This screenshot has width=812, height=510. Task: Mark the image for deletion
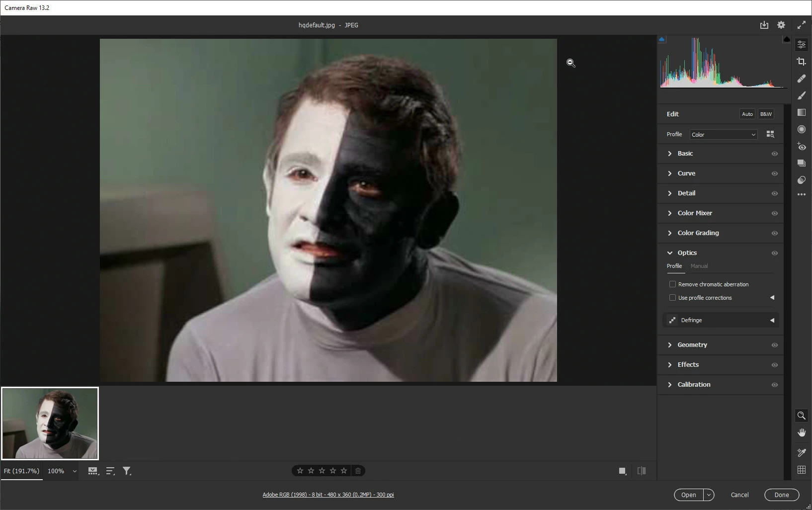[358, 471]
